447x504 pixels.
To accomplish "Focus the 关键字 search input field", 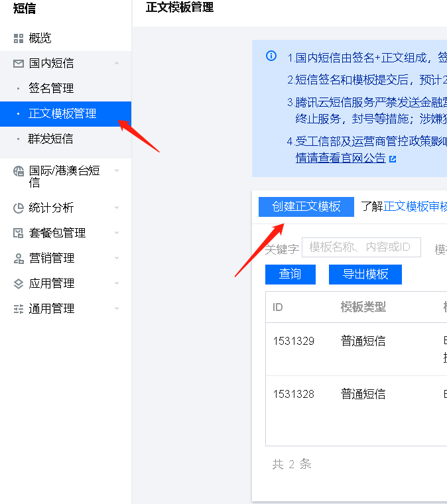I will coord(361,247).
